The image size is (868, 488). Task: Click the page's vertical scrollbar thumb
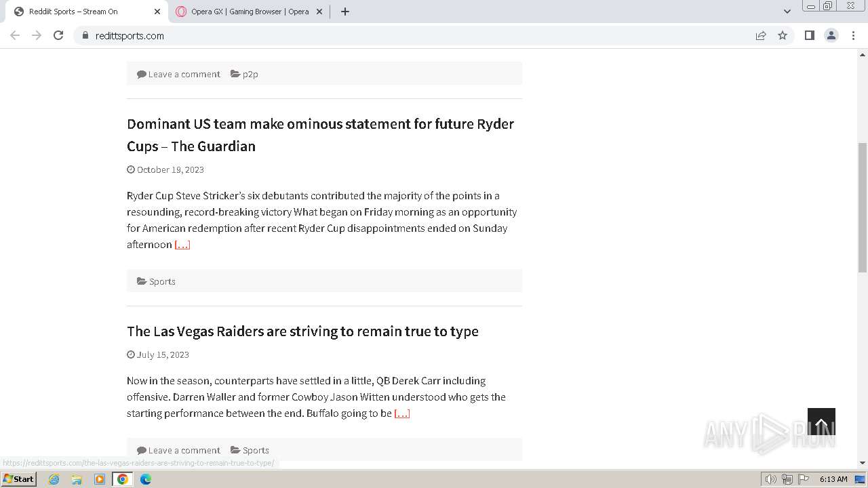(863, 207)
